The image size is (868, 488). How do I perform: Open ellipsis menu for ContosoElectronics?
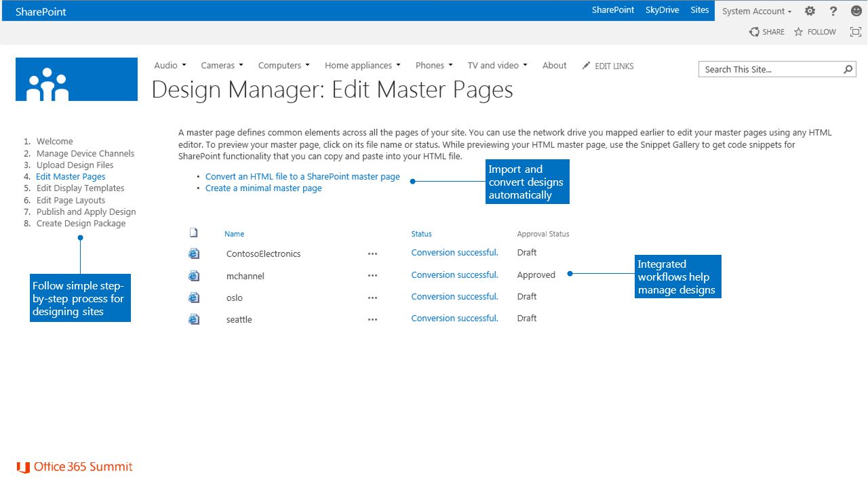click(x=372, y=254)
